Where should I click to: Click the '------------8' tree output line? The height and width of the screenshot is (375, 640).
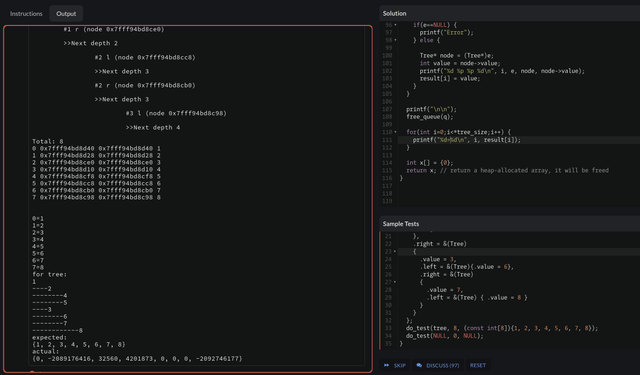[58, 331]
